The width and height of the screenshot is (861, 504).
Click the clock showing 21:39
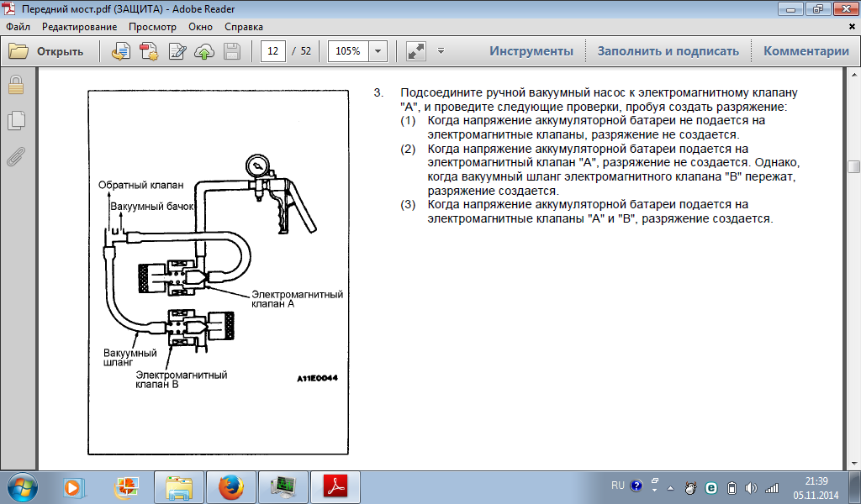point(816,481)
